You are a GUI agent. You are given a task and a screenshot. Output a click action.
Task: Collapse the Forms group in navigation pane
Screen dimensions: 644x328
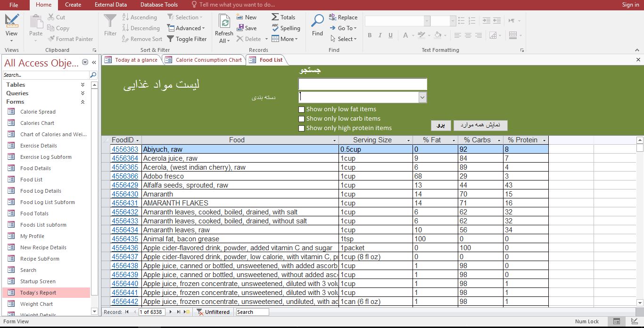click(83, 102)
